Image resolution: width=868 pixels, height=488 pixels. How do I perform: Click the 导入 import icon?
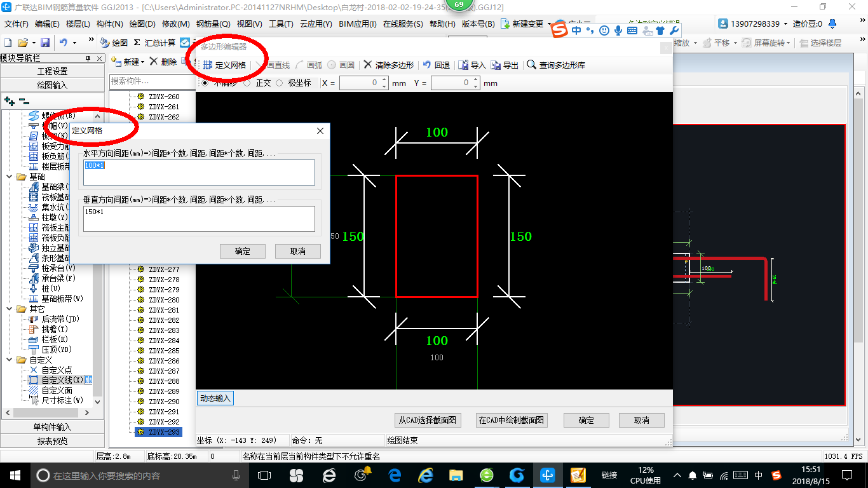[463, 65]
